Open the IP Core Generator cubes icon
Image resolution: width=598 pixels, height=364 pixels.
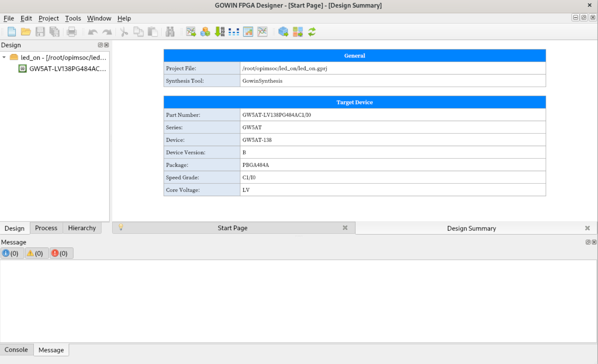(x=205, y=32)
